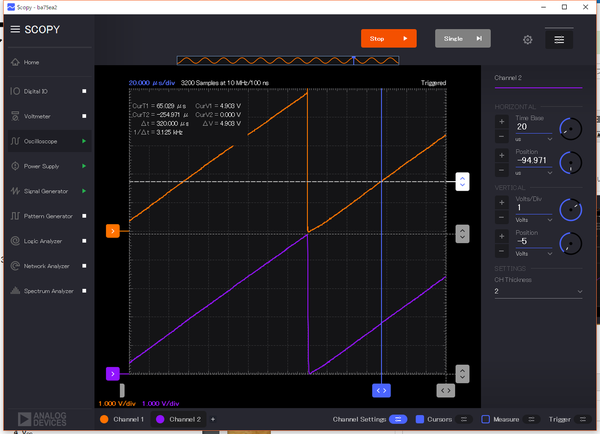Image resolution: width=600 pixels, height=434 pixels.
Task: Click the Time Base rotary knob
Action: 570,128
